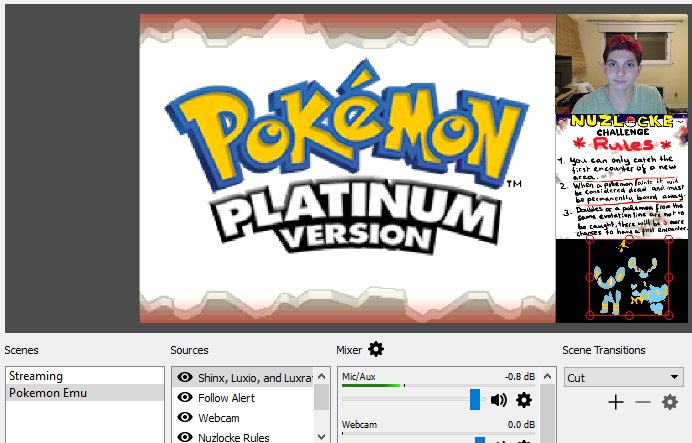Remove scene transition with minus icon
This screenshot has height=443, width=692.
pyautogui.click(x=643, y=402)
